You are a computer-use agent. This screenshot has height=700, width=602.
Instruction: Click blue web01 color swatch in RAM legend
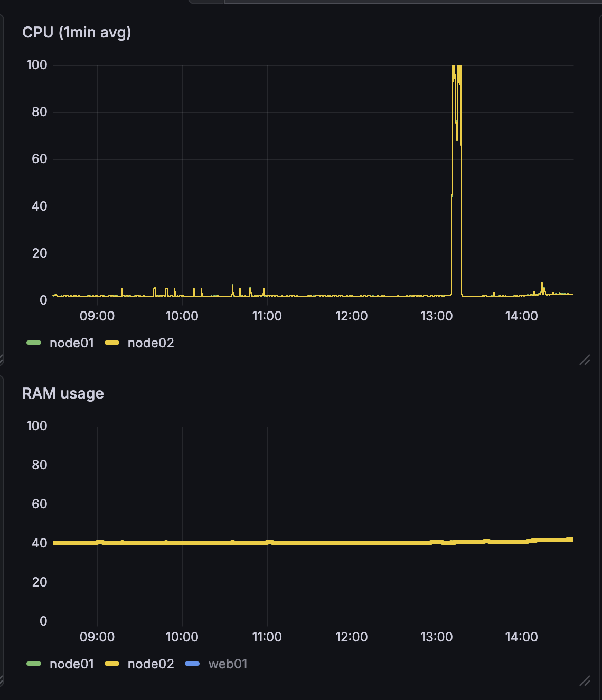pos(192,664)
